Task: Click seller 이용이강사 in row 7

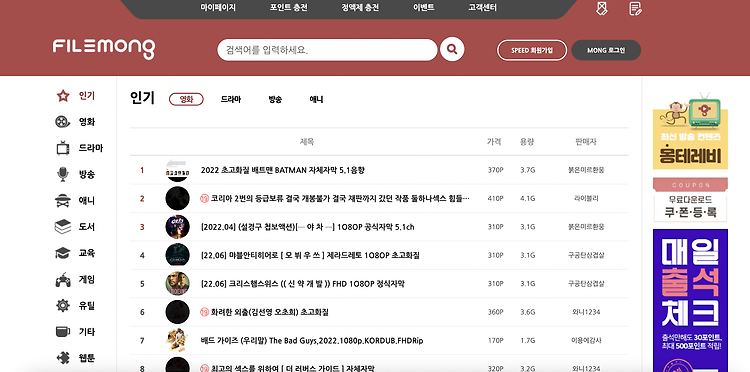Action: 586,340
